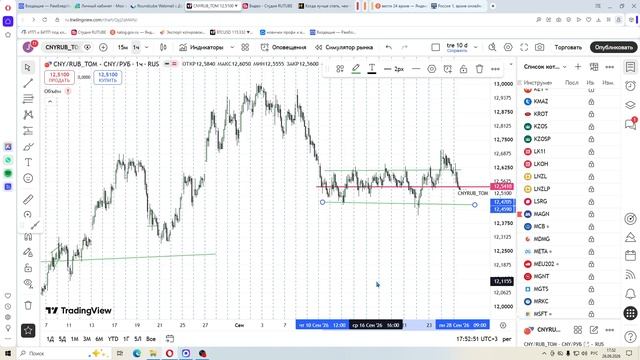This screenshot has width=640, height=360.
Task: Select the ruler measure tool
Action: click(28, 200)
